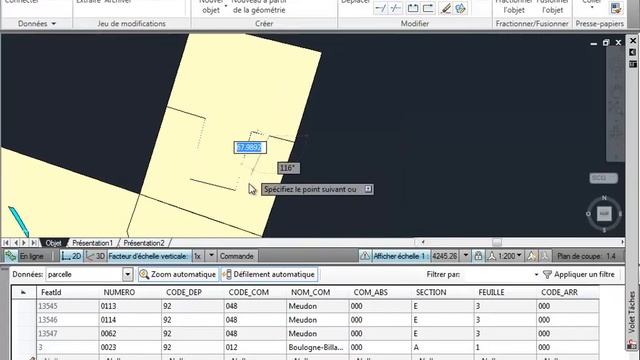
Task: Click Fractionner l'objet button
Action: tap(513, 7)
